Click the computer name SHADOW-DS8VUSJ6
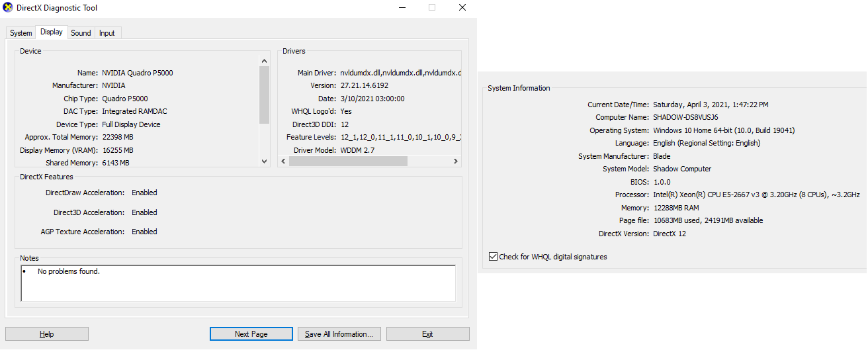868x354 pixels. pyautogui.click(x=685, y=117)
